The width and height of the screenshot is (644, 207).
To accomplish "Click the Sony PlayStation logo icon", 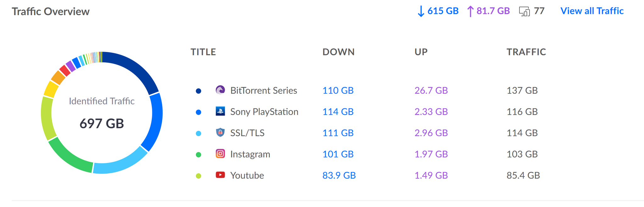I will (x=220, y=111).
